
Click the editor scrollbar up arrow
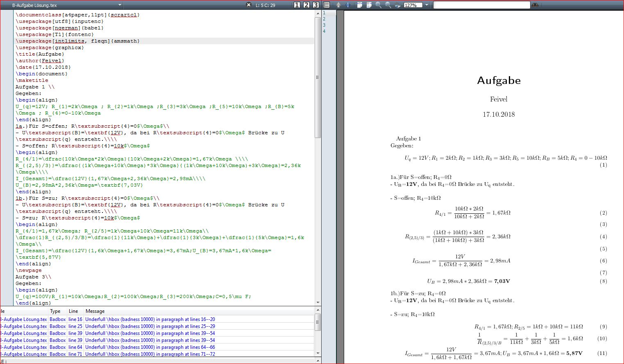(318, 14)
